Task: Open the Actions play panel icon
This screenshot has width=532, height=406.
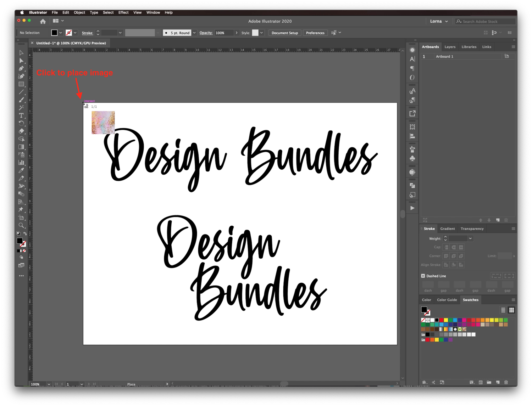Action: pos(412,208)
